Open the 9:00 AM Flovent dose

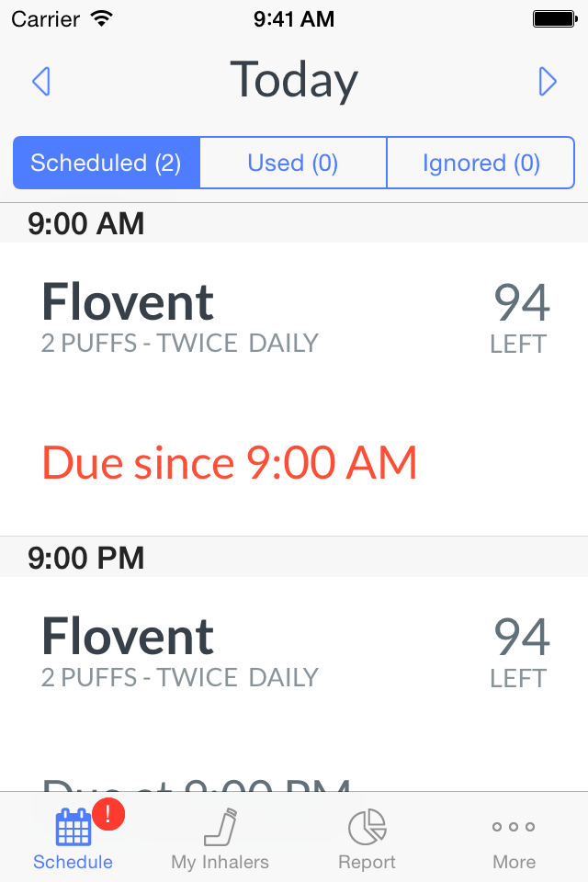294,390
